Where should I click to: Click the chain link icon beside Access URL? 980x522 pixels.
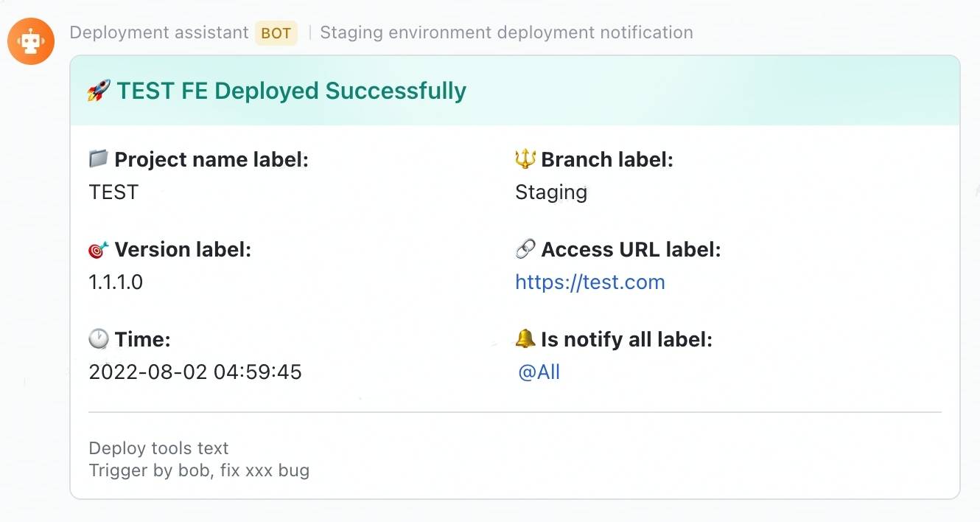525,250
